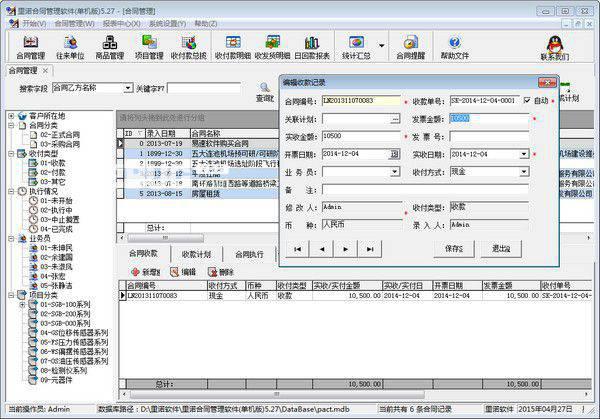The image size is (600, 419).
Task: Switch to the 合同执行 tab
Action: [249, 254]
